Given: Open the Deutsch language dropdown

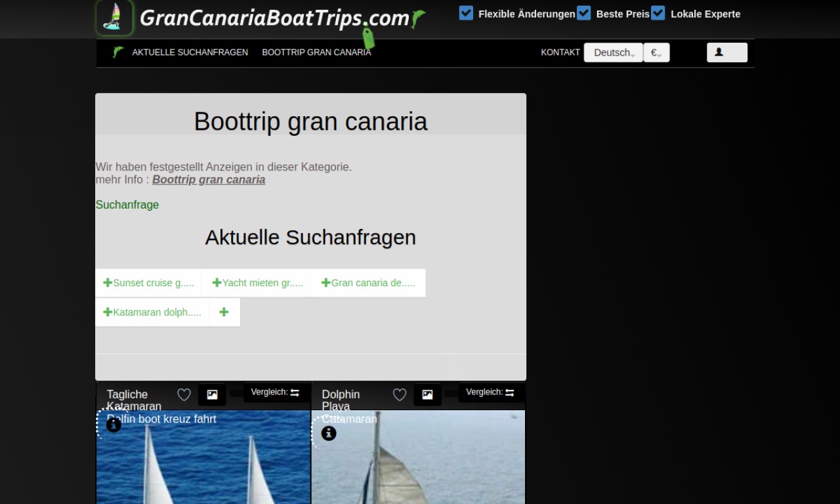Looking at the screenshot, I should [x=613, y=52].
